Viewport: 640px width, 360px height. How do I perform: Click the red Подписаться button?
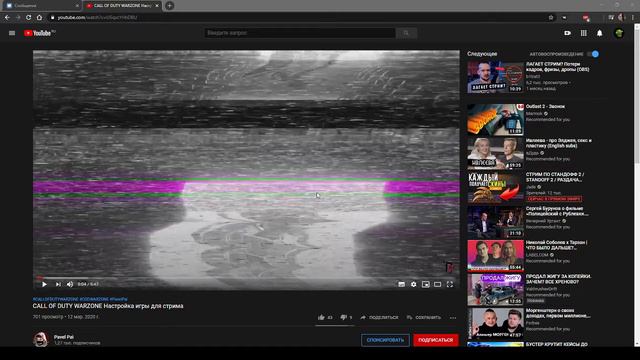[x=436, y=340]
